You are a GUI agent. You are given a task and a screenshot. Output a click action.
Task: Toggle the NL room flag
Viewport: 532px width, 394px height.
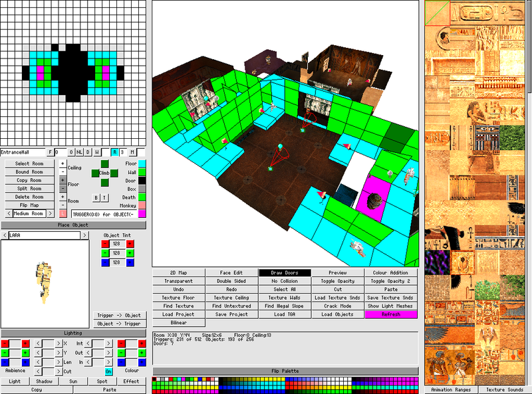click(x=79, y=152)
